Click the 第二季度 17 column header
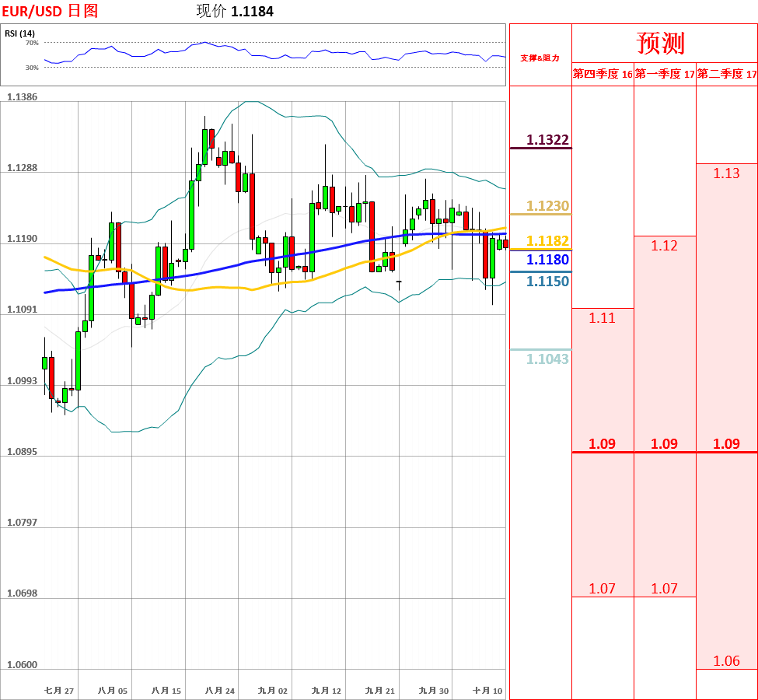 click(x=727, y=74)
